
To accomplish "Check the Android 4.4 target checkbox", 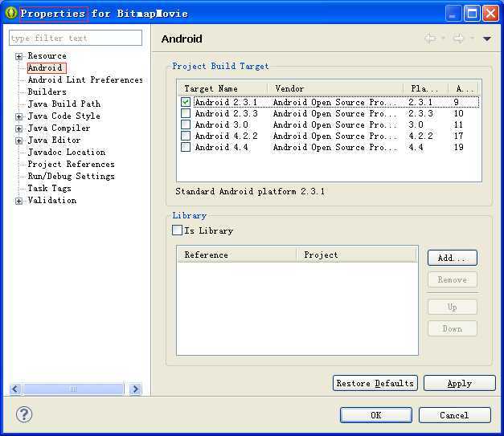I will 186,147.
